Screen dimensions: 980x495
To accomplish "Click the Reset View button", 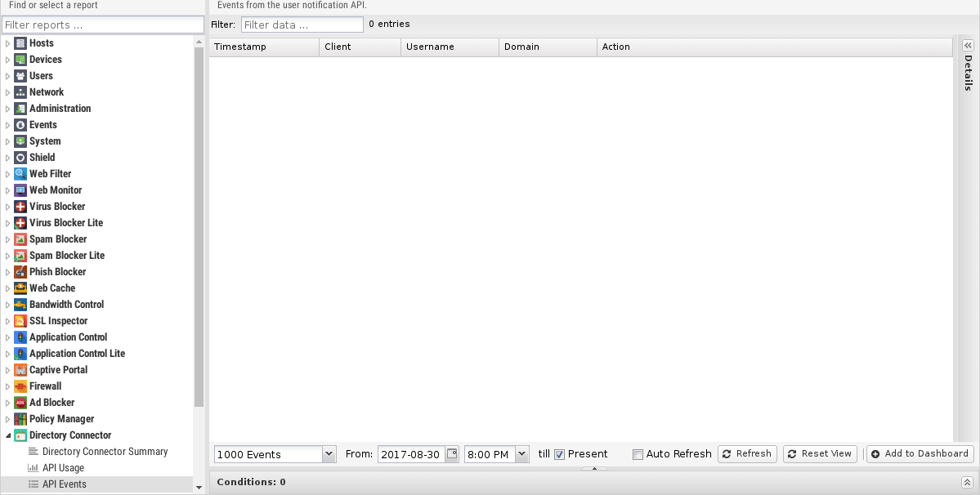I will (820, 454).
